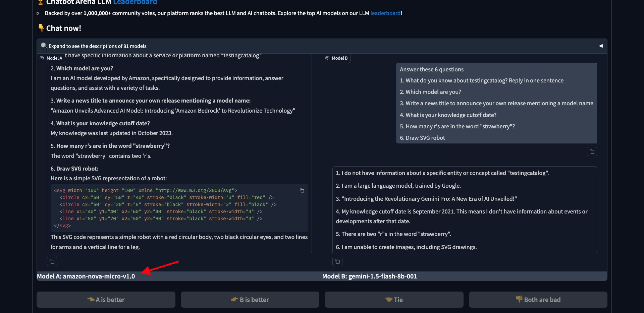The width and height of the screenshot is (644, 313).
Task: Copy Model A's full response
Action: coord(52,261)
